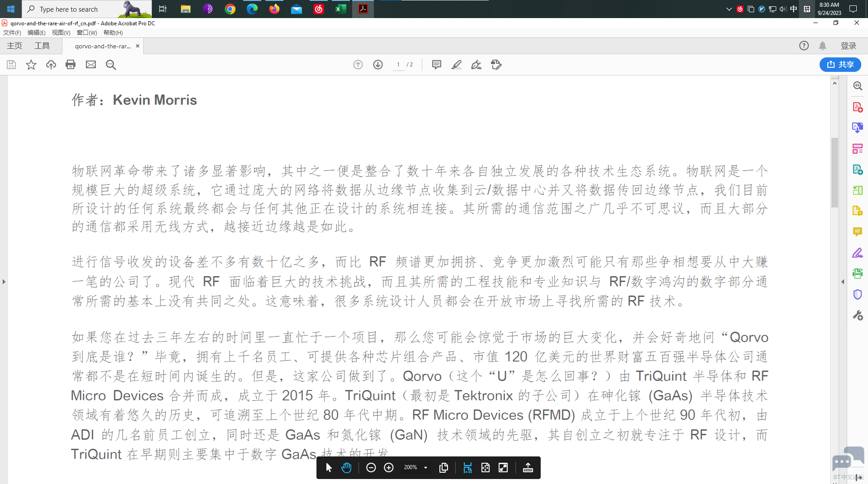Open the blue Combine Files tool
Viewport: 868px width, 484px height.
click(x=858, y=128)
